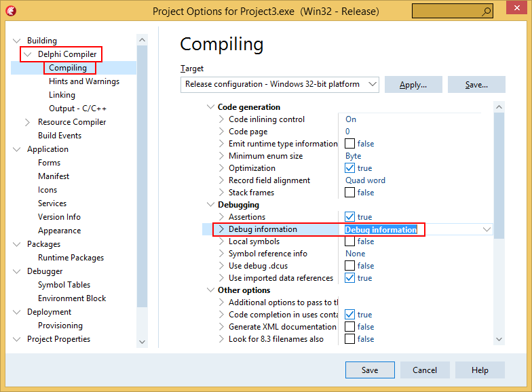The width and height of the screenshot is (532, 392).
Task: Open the Linking options page
Action: coord(62,95)
